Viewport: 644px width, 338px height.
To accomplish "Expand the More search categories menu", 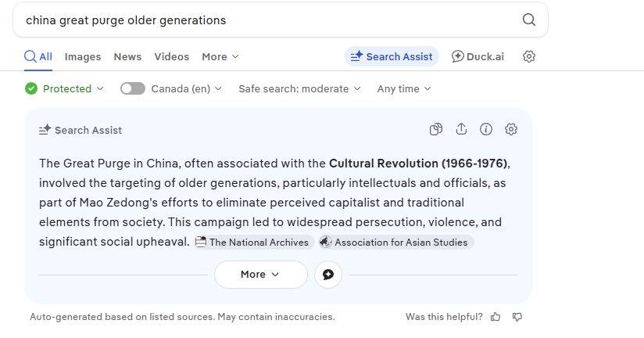I will pos(220,57).
